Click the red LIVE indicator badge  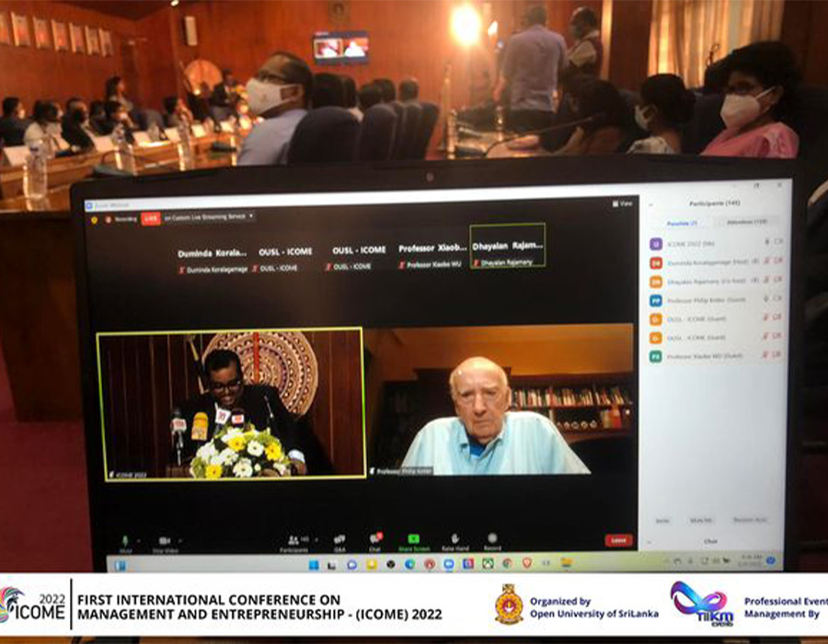point(150,218)
